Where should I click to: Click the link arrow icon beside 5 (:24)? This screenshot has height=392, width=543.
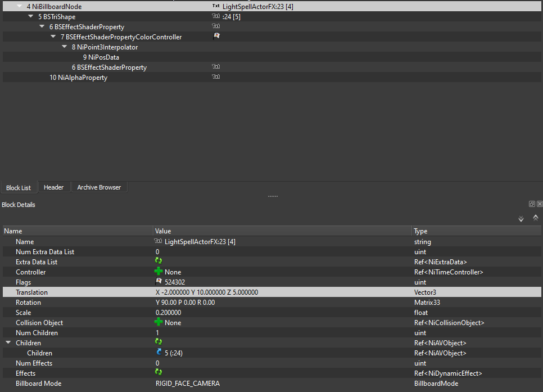point(159,352)
